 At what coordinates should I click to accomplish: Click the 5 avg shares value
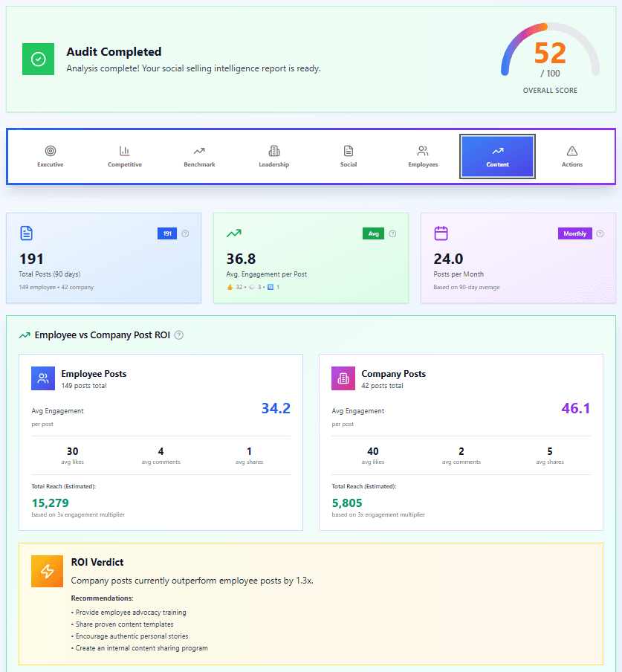tap(550, 451)
